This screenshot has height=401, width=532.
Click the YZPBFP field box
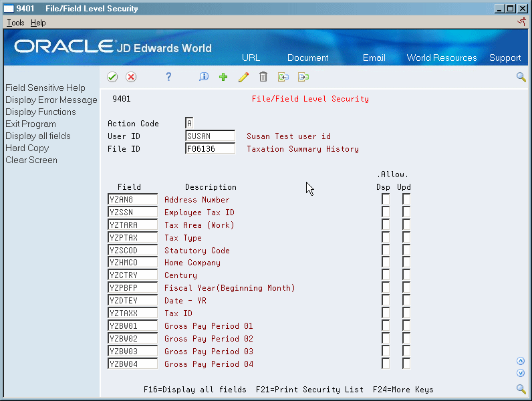[132, 287]
